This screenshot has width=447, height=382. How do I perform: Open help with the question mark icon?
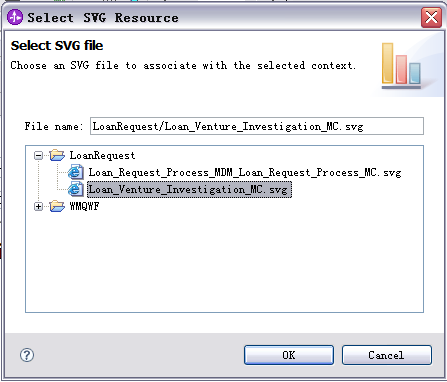(27, 355)
